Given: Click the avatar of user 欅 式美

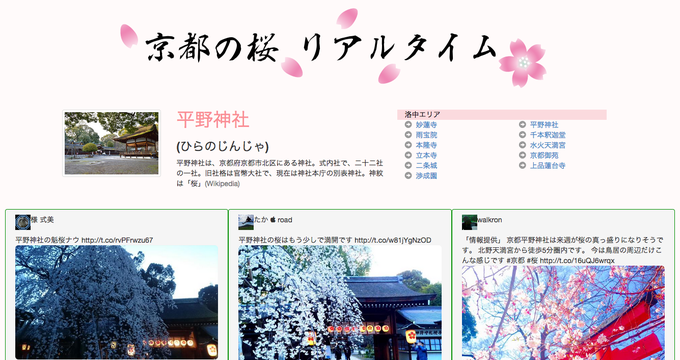Looking at the screenshot, I should tap(23, 222).
